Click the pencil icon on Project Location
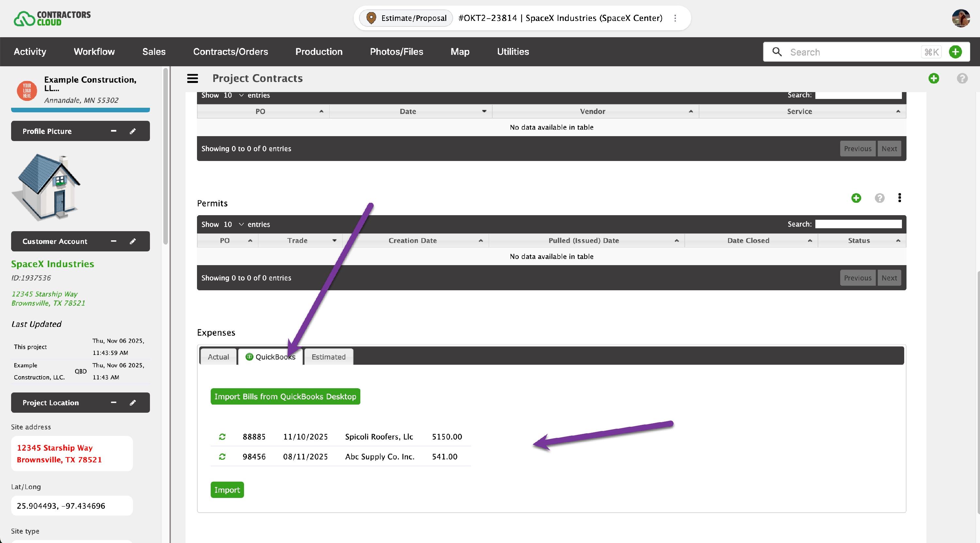 point(132,402)
